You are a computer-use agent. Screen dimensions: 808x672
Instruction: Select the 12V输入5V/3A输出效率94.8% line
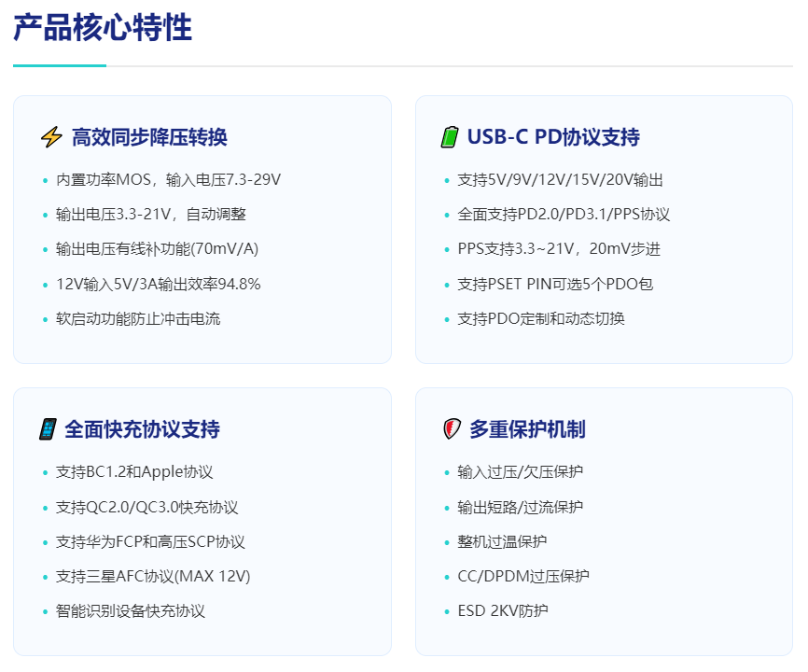pos(158,284)
